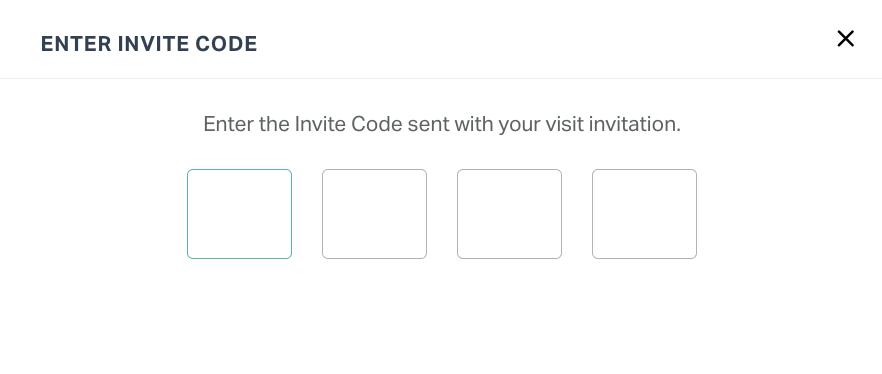The width and height of the screenshot is (882, 374).
Task: Select the code box second from left
Action: [x=375, y=214]
